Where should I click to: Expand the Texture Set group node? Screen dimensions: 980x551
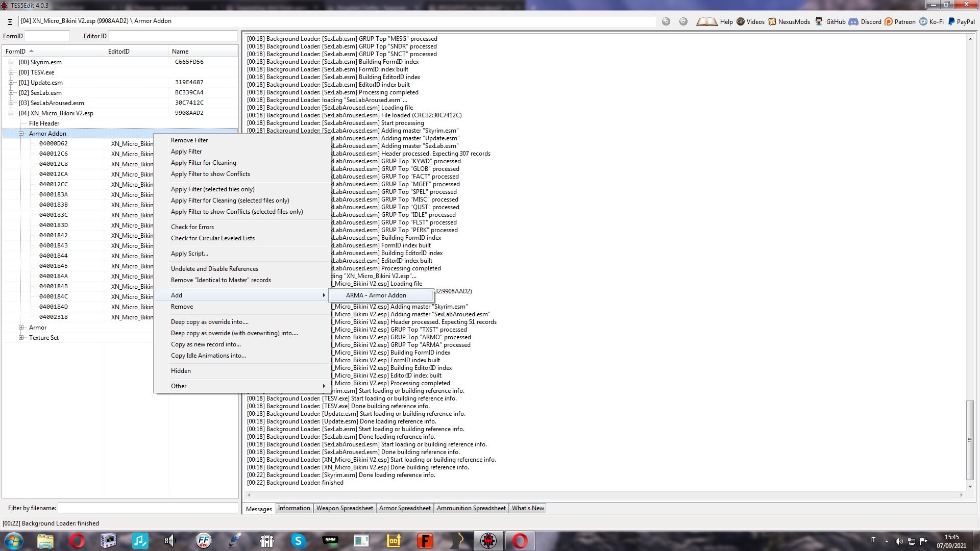click(21, 338)
